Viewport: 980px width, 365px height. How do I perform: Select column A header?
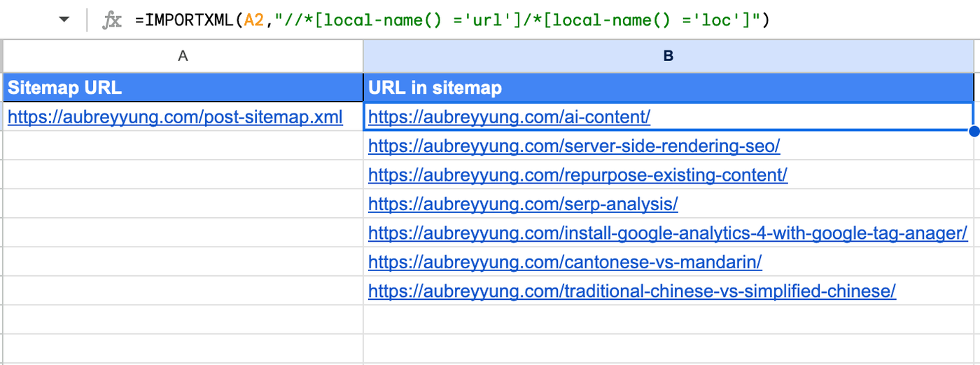pyautogui.click(x=183, y=56)
